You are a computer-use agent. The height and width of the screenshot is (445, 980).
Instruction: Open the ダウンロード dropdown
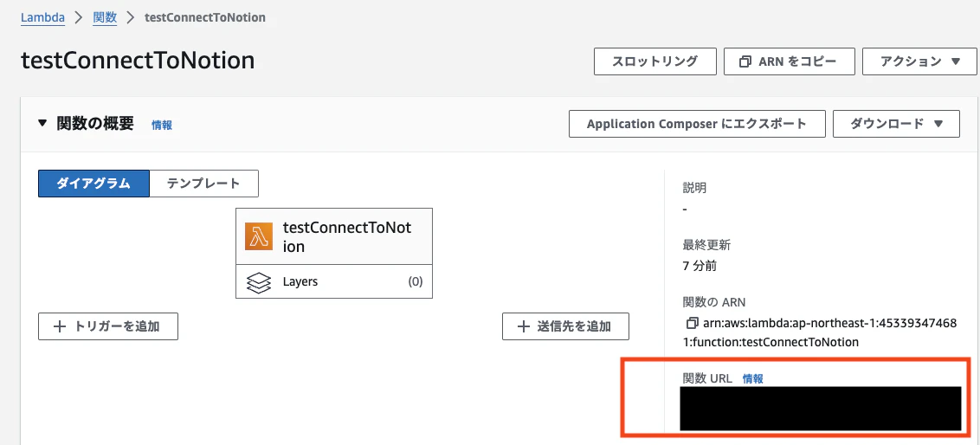(x=896, y=124)
